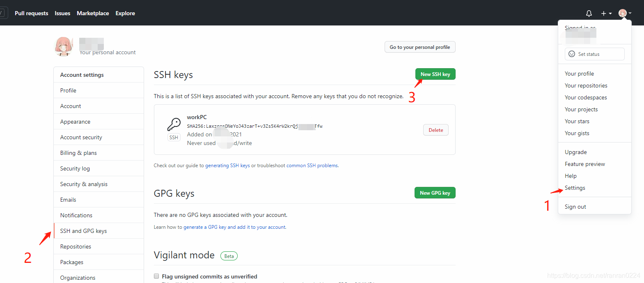
Task: Select Notifications in the settings sidebar
Action: (99, 215)
